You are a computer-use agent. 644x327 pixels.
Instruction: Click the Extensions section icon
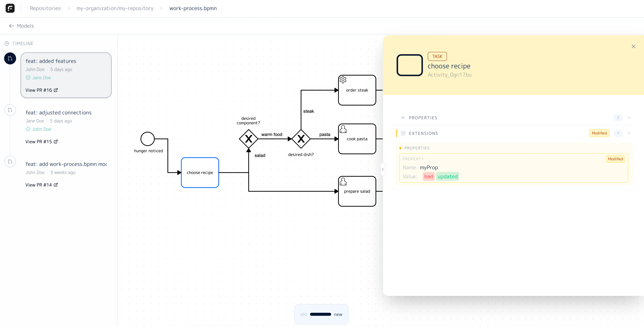(403, 133)
